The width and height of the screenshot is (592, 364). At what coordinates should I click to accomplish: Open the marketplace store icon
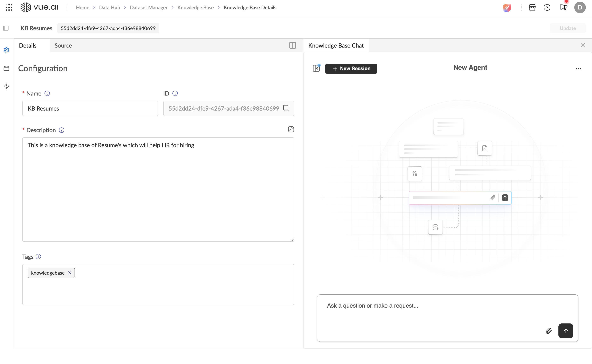pyautogui.click(x=532, y=7)
